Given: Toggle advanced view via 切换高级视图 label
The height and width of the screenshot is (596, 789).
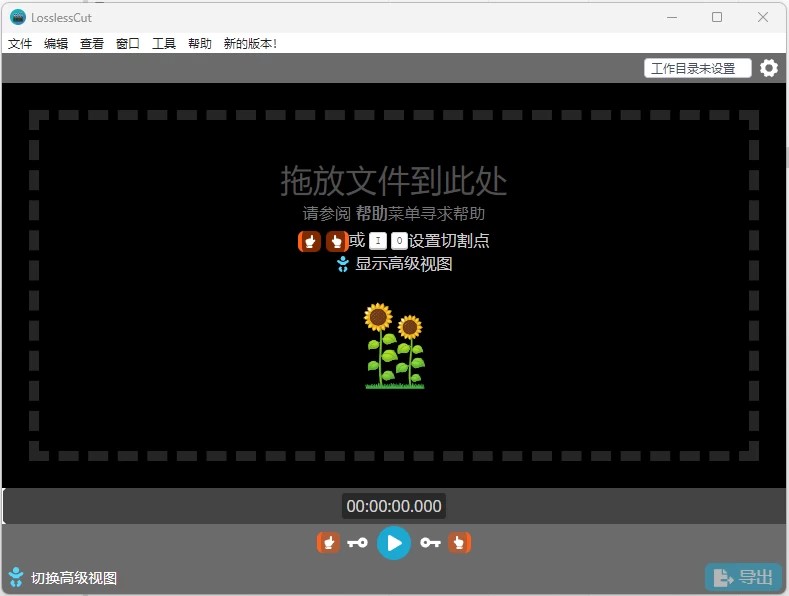Looking at the screenshot, I should click(x=74, y=578).
